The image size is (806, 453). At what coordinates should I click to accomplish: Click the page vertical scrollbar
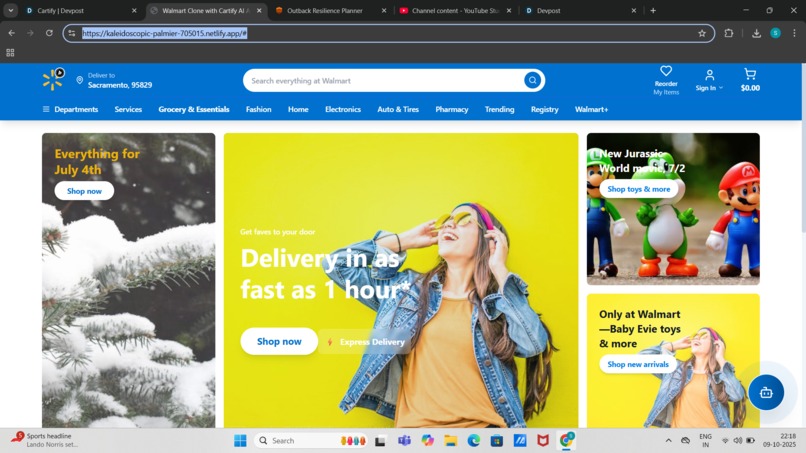803,149
